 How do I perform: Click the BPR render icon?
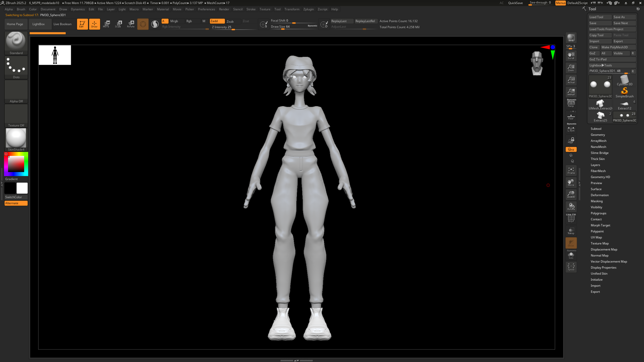[571, 38]
